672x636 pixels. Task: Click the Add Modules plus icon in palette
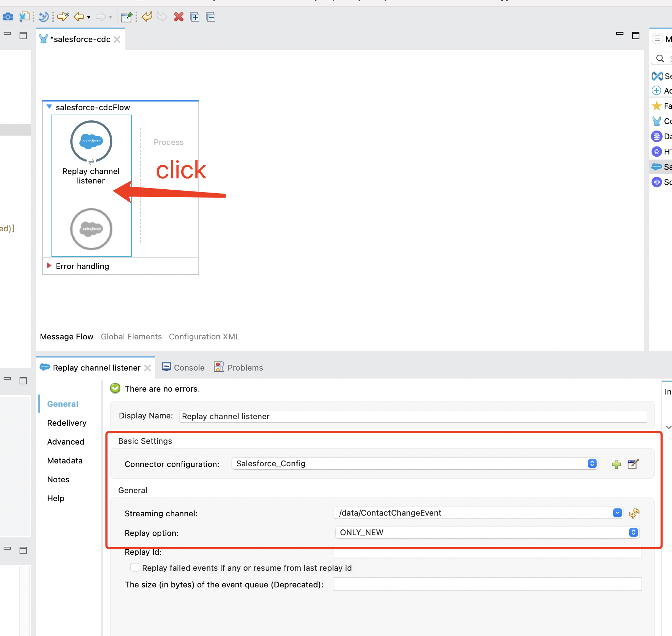(x=656, y=90)
